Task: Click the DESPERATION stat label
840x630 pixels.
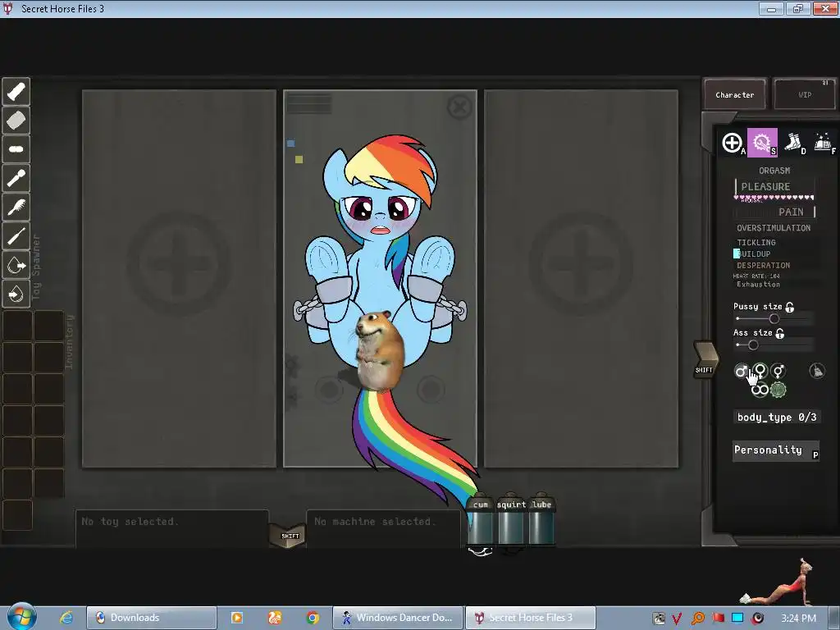Action: 764,266
